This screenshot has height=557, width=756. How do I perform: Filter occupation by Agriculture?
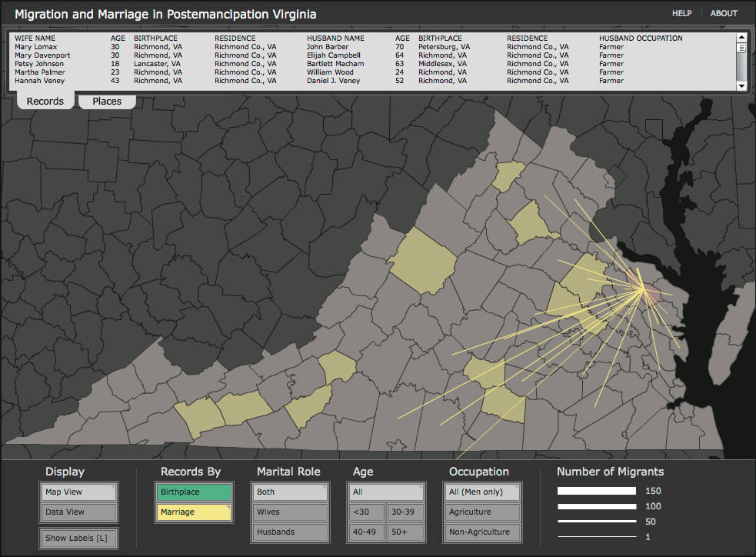click(482, 512)
